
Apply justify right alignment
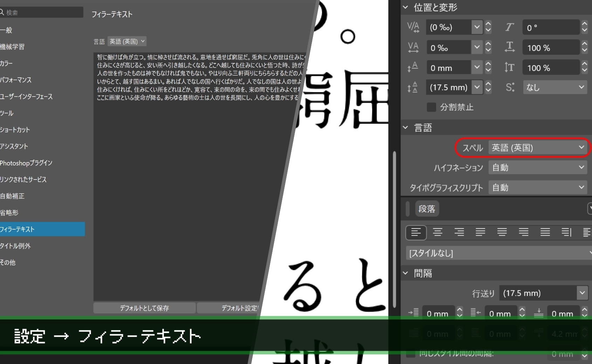point(524,232)
